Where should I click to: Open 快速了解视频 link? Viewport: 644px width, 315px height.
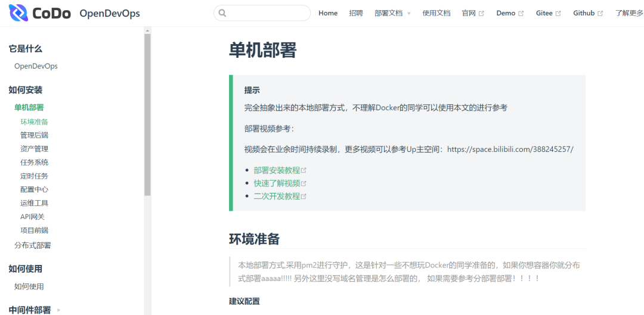pos(277,183)
